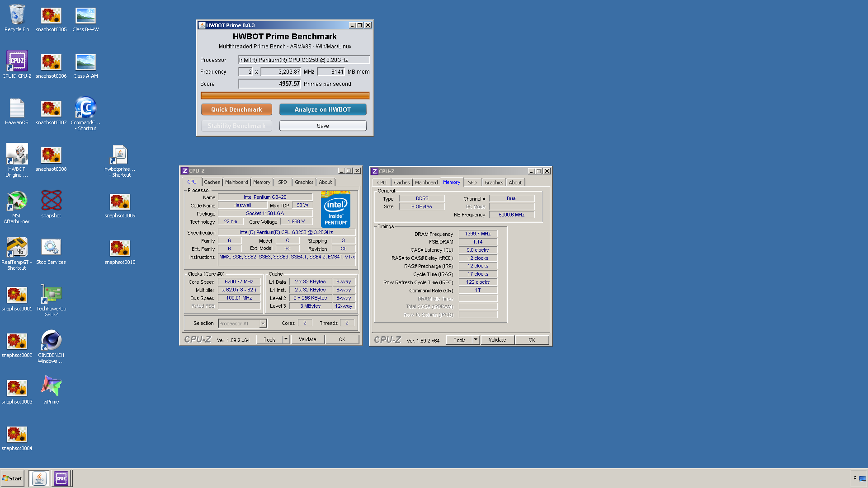Expand Tools dropdown arrow in right CPU-Z
This screenshot has width=868, height=488.
(476, 340)
